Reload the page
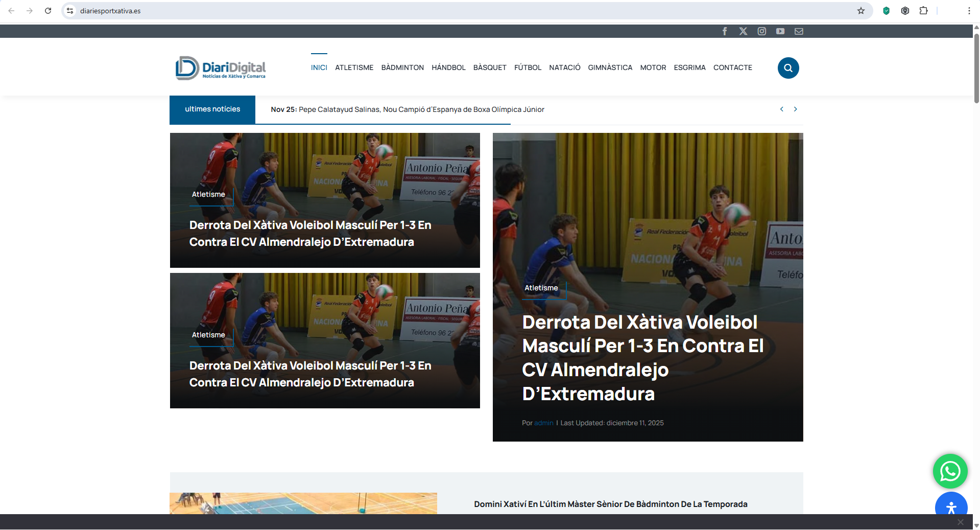Viewport: 980px width, 530px height. 48,11
